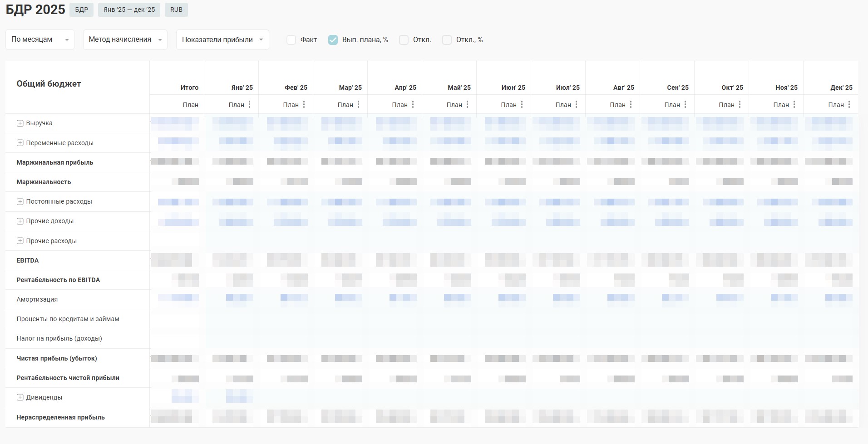
Task: Enable the Факт checkbox
Action: point(291,40)
